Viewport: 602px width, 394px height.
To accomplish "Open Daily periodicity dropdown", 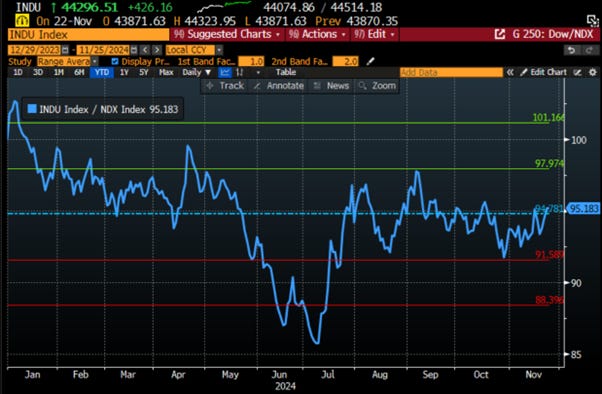I will 197,72.
